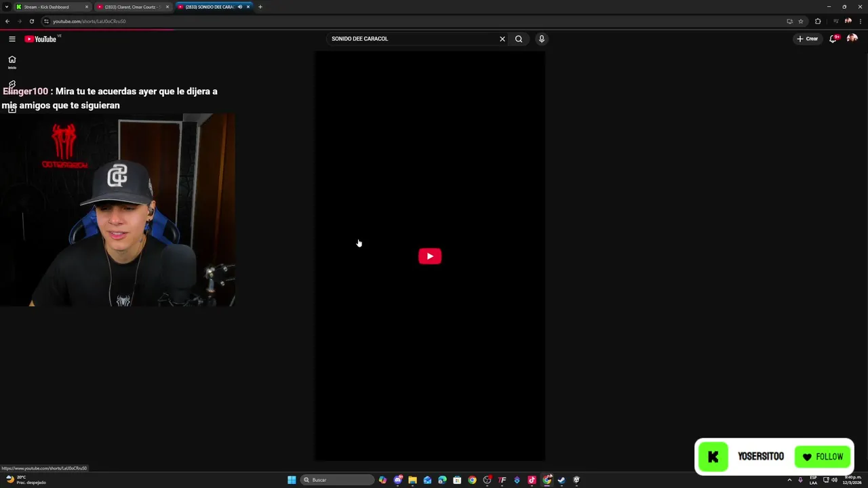Open the YouTube hamburger guide menu
868x488 pixels.
[12, 39]
